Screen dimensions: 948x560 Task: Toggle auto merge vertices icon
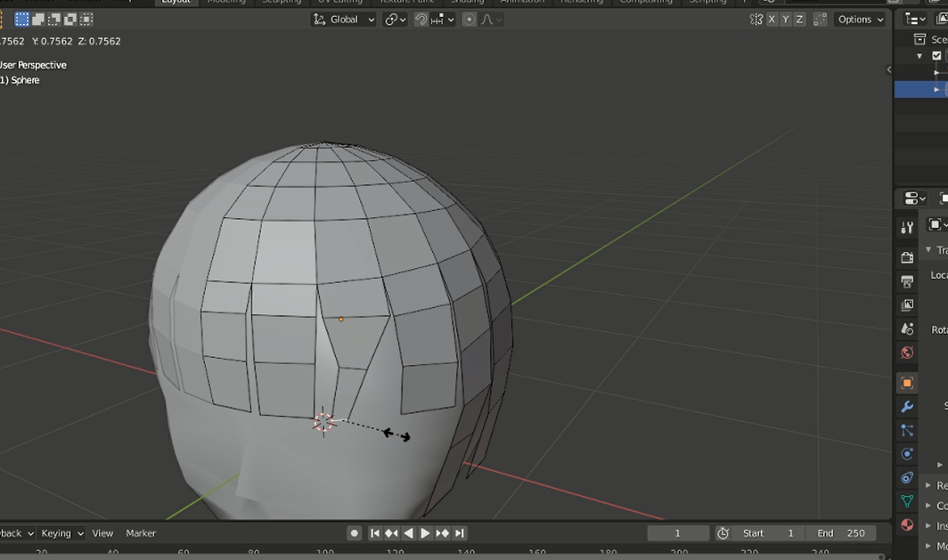coord(820,20)
